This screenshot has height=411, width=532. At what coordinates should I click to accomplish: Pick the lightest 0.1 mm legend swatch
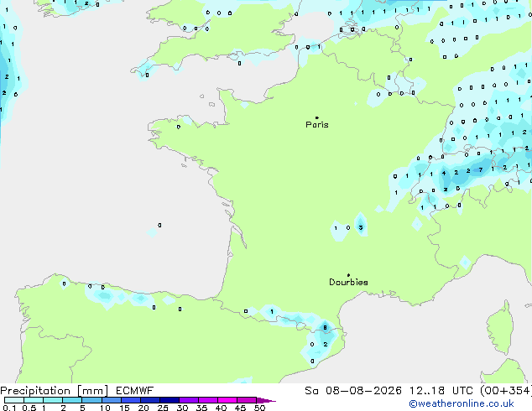[14, 400]
